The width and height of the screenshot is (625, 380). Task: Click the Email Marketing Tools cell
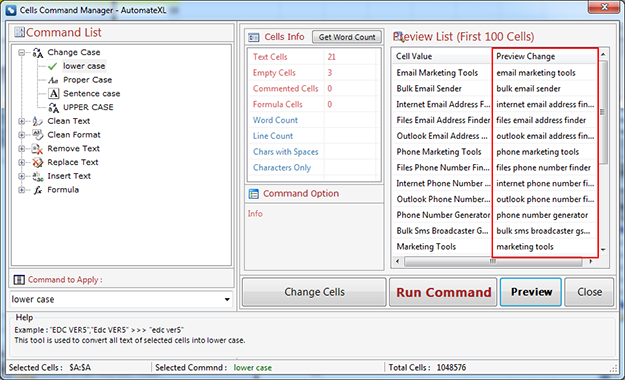point(442,73)
